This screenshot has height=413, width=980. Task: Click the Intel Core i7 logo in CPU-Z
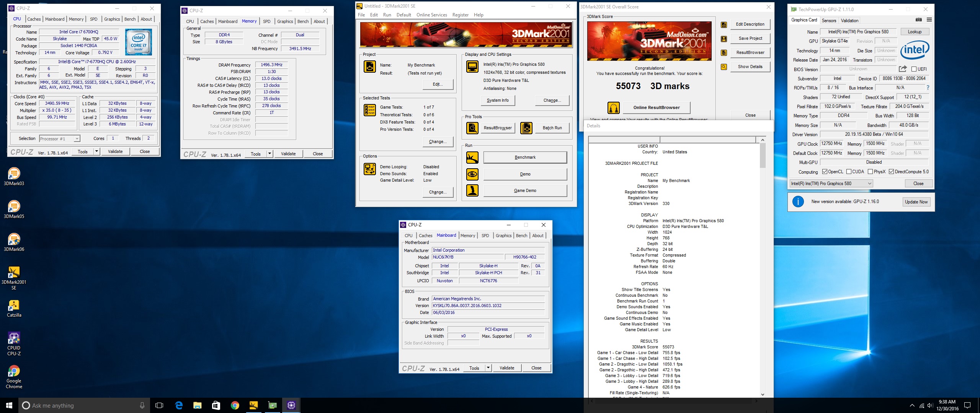[139, 42]
